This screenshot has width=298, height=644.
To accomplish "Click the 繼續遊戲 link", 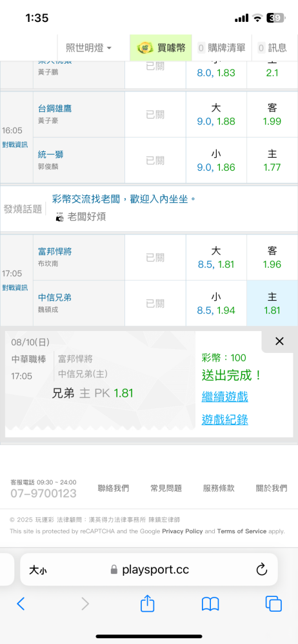I will (224, 397).
